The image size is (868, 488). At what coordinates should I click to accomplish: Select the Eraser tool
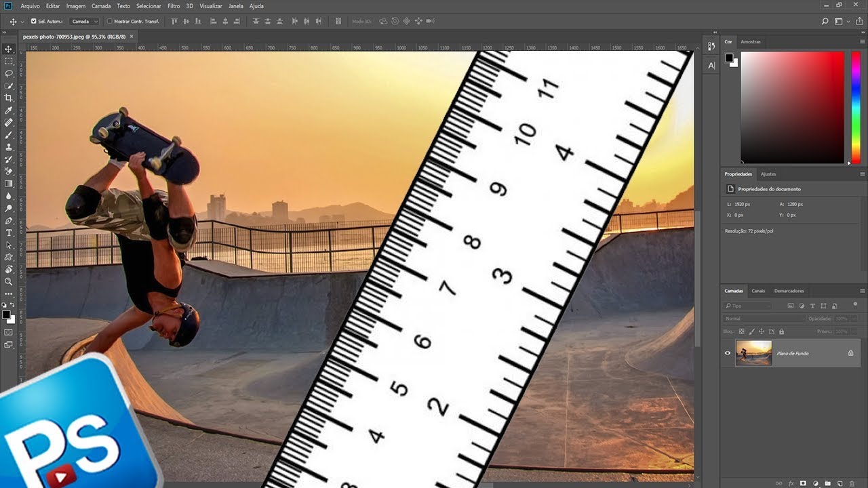coord(9,171)
